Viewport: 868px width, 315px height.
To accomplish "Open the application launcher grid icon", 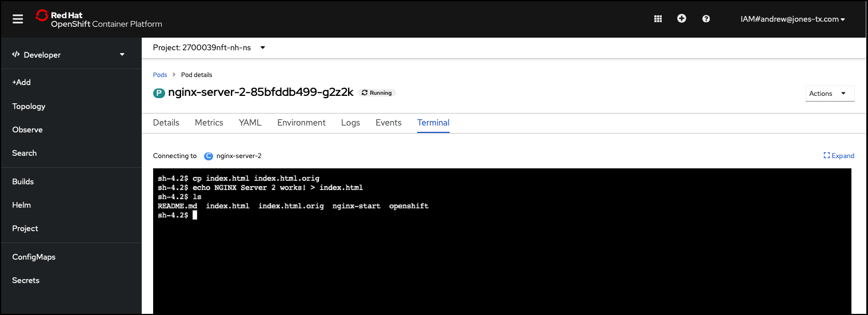I will point(658,19).
